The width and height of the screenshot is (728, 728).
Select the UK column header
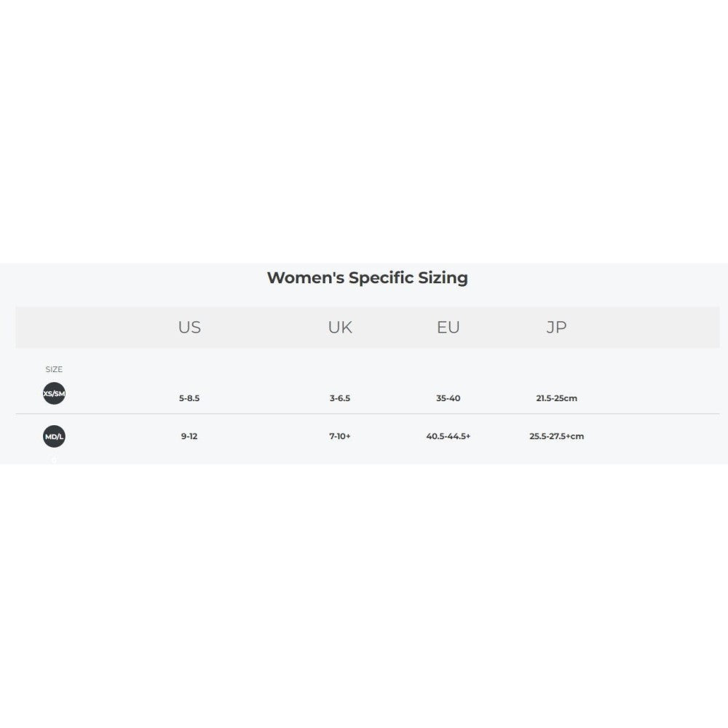pos(340,328)
